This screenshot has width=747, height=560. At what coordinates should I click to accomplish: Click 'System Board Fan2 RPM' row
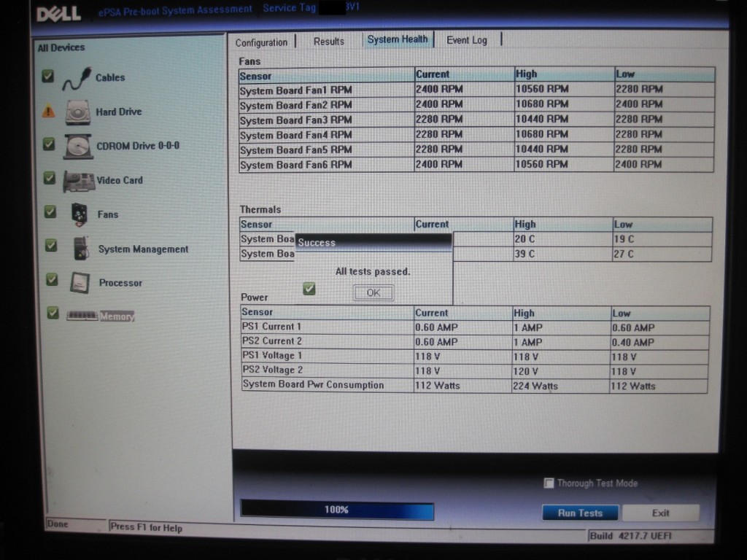click(x=476, y=104)
